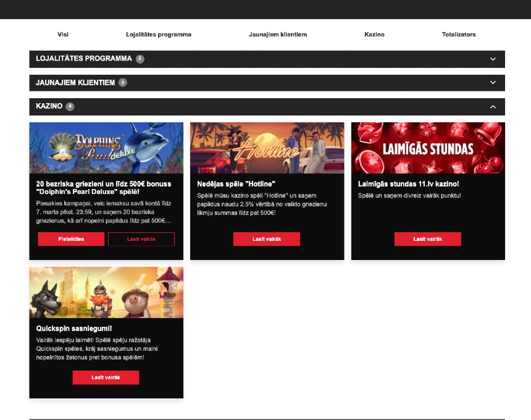Expand the Lojalitātes programma section chevron
The height and width of the screenshot is (420, 531).
click(x=493, y=59)
